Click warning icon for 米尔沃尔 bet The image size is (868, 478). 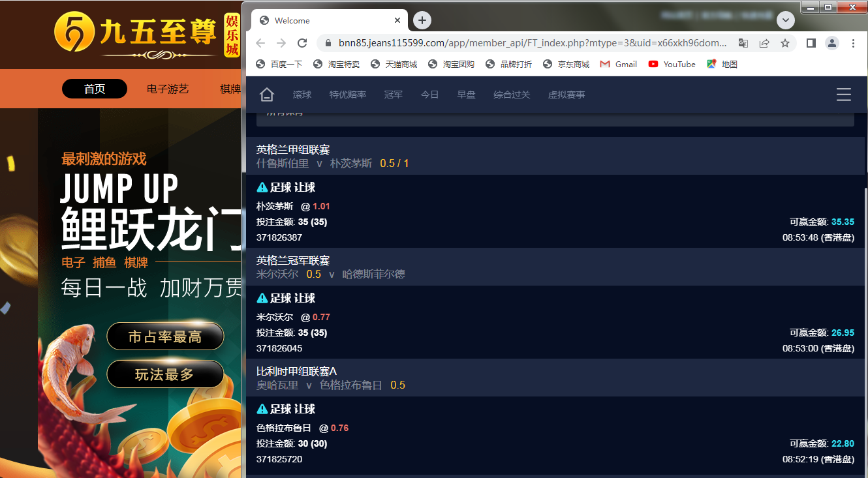[x=262, y=298]
